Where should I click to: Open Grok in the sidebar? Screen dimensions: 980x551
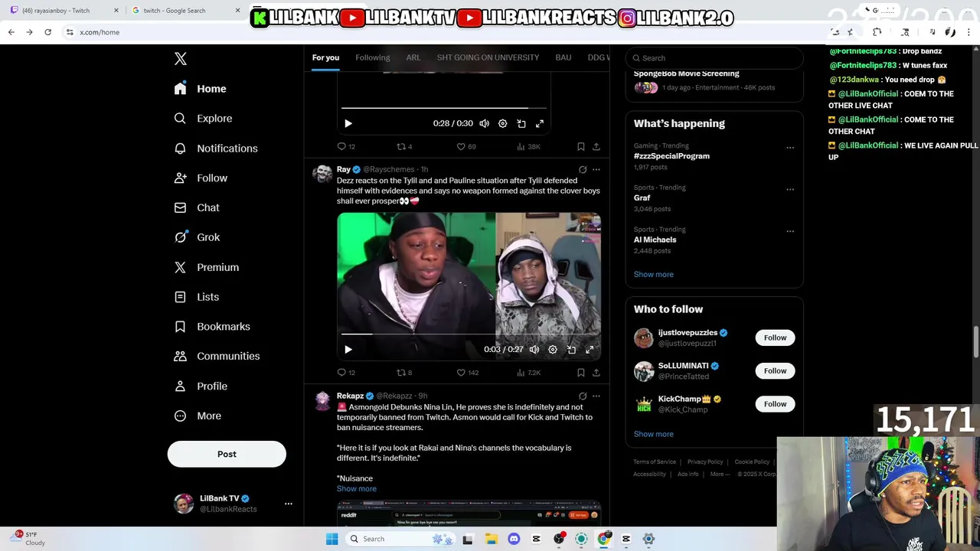tap(197, 237)
